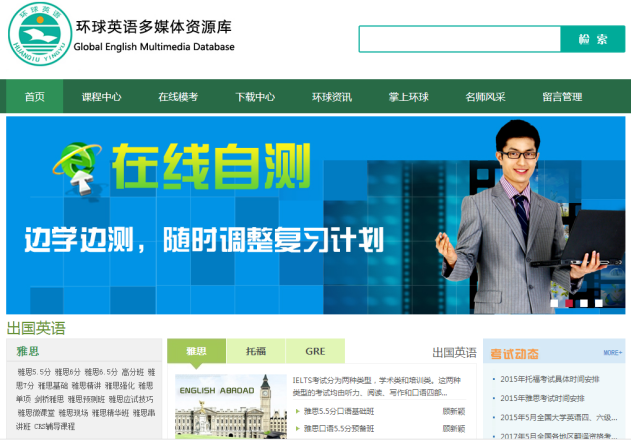631x440 pixels.
Task: Switch to the GRE tab
Action: tap(315, 351)
